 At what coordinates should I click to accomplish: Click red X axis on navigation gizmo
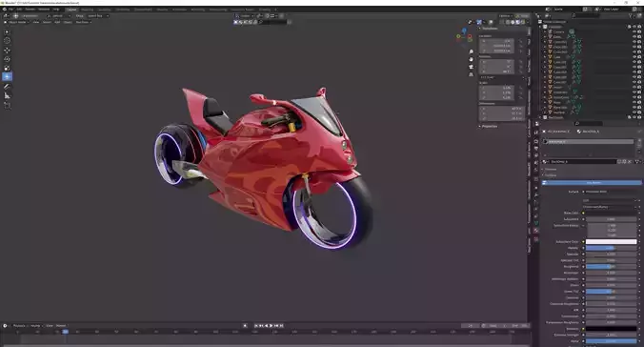coord(470,36)
